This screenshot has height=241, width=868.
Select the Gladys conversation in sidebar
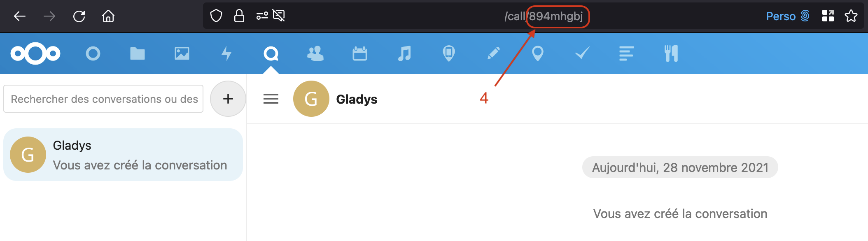tap(123, 155)
